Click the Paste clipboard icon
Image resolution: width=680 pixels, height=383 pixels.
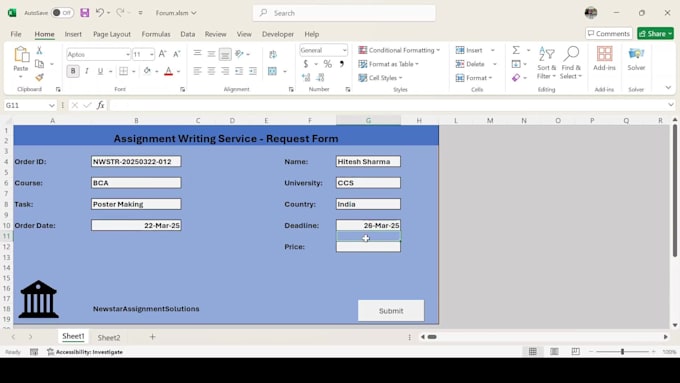tap(21, 54)
